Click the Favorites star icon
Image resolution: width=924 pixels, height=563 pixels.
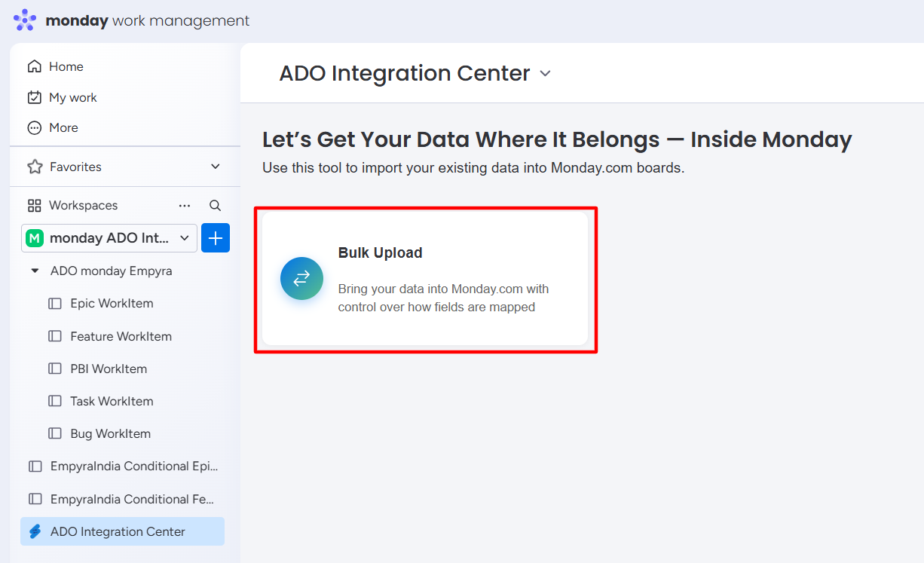[x=35, y=167]
